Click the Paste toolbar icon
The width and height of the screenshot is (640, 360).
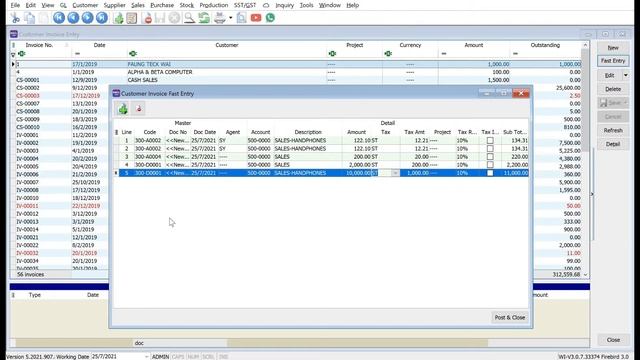point(43,18)
